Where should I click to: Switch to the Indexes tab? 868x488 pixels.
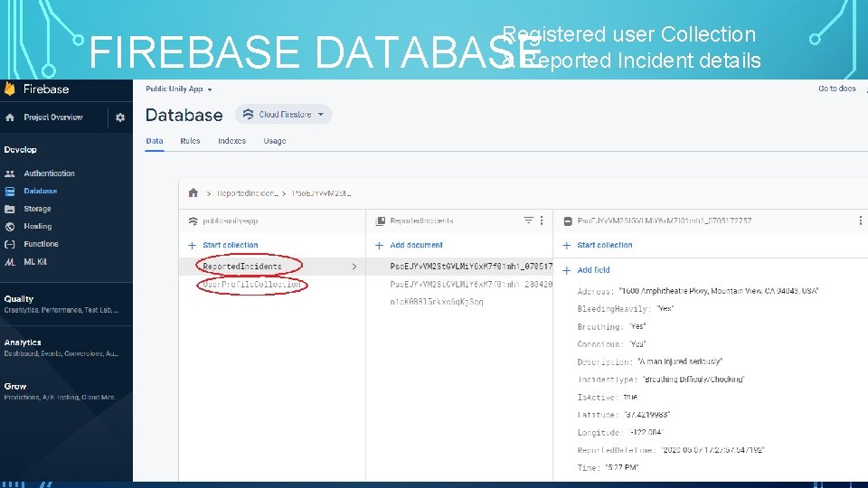[232, 141]
